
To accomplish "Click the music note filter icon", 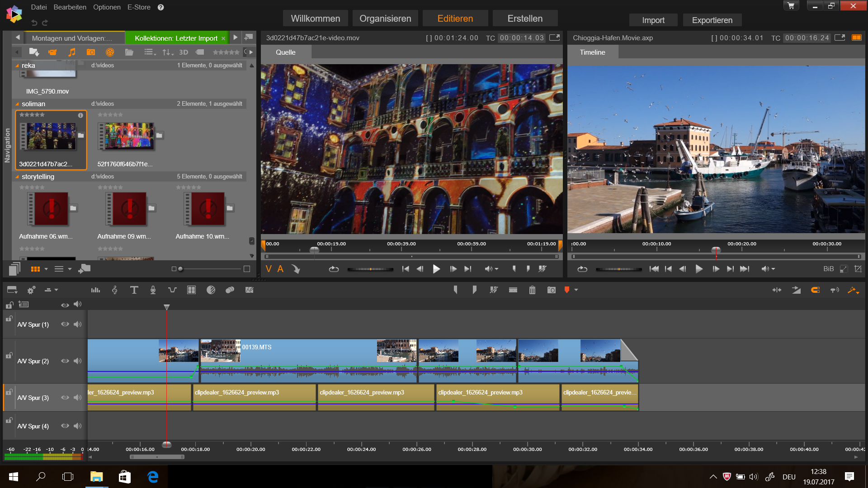I will coord(71,52).
